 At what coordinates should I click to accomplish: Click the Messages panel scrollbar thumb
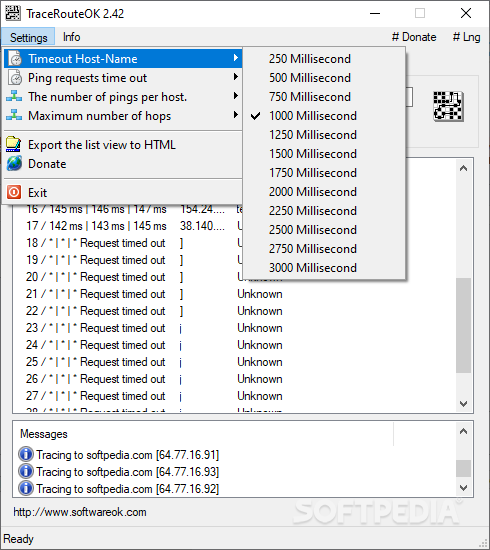tap(463, 468)
